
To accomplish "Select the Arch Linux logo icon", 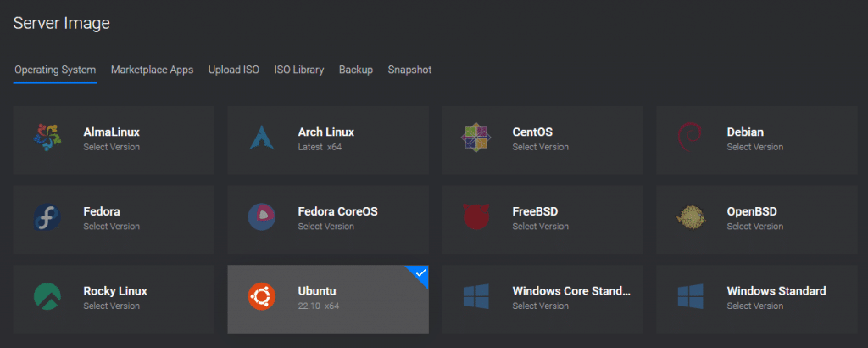I will pos(262,138).
